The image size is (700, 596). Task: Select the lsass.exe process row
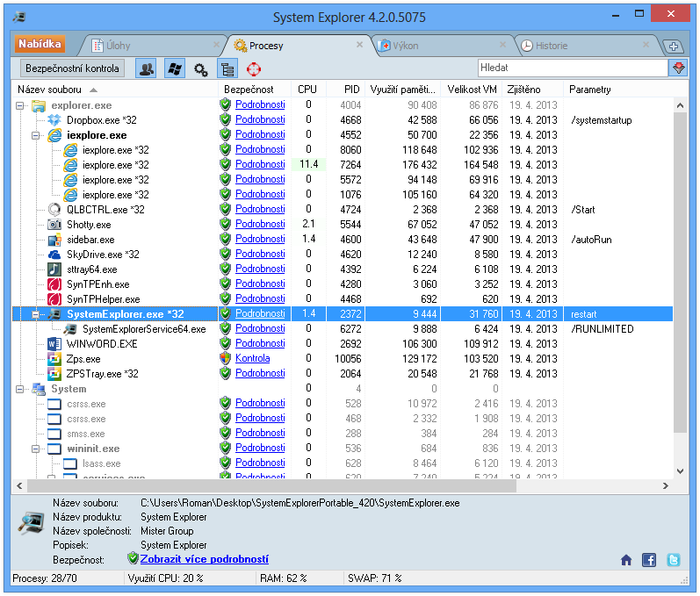pos(342,463)
